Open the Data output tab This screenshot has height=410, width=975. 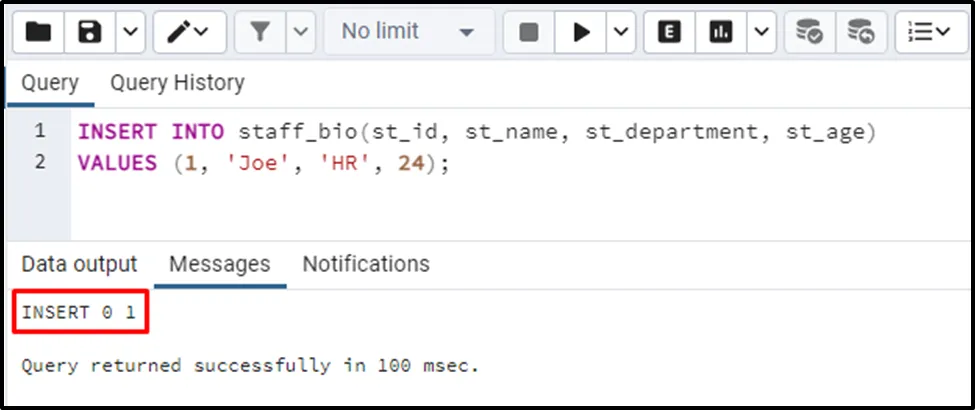click(79, 264)
